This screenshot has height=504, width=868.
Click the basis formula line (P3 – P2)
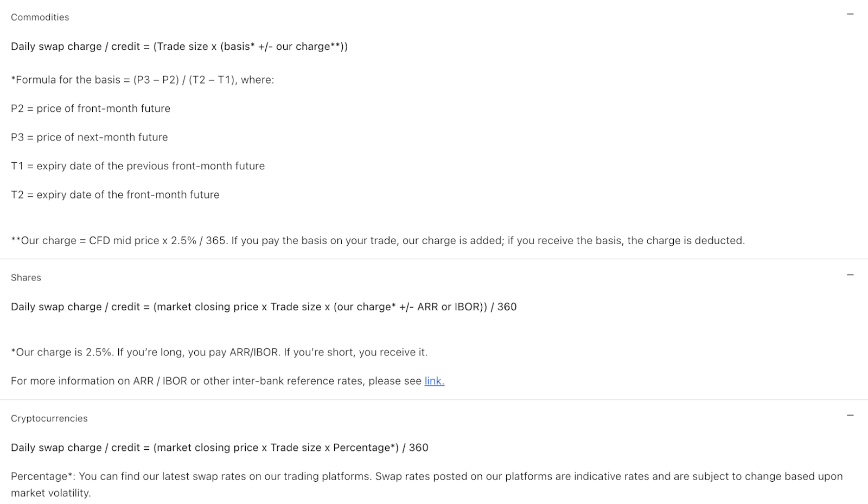click(143, 80)
